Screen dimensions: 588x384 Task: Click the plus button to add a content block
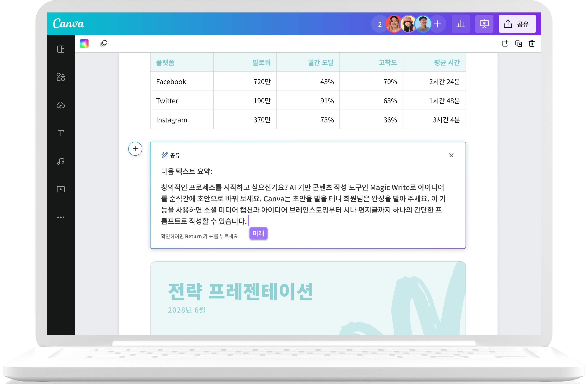(135, 149)
